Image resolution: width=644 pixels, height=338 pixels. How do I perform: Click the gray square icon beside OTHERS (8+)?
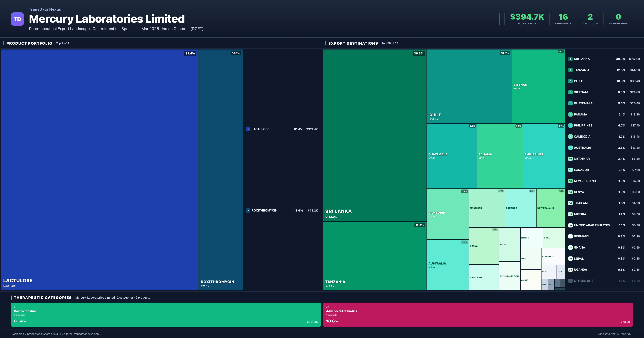570,280
